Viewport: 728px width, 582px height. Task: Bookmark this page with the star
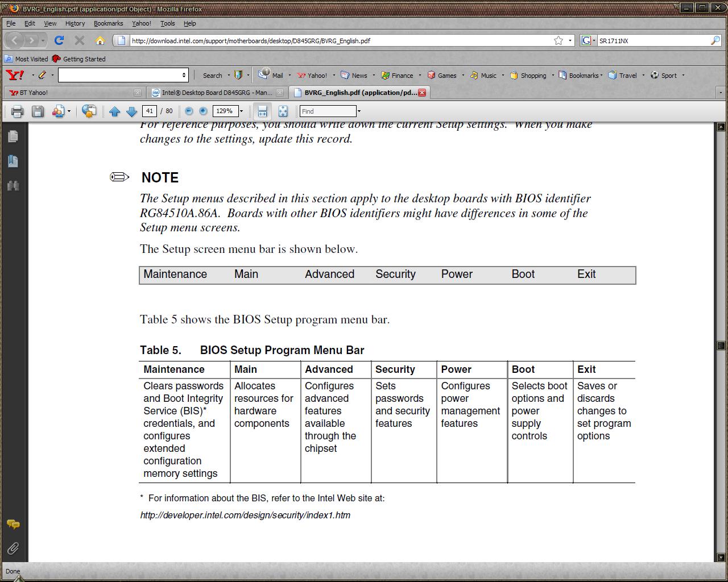pyautogui.click(x=559, y=40)
